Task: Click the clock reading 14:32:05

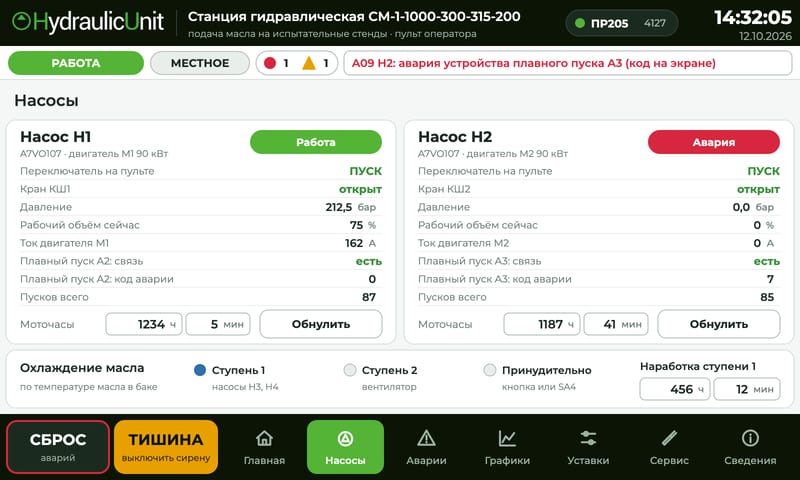Action: pos(753,18)
